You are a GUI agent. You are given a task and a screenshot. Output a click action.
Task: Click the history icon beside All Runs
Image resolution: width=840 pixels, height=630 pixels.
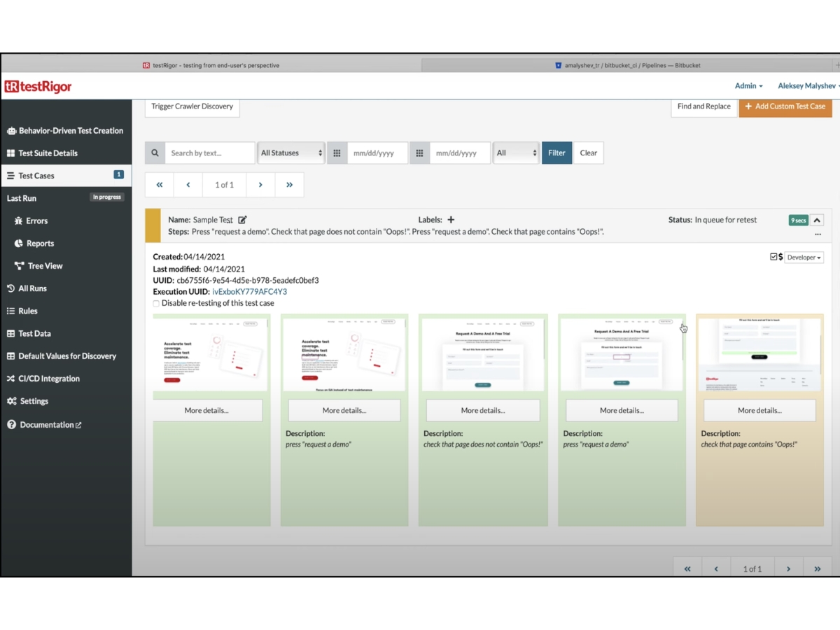coord(11,288)
